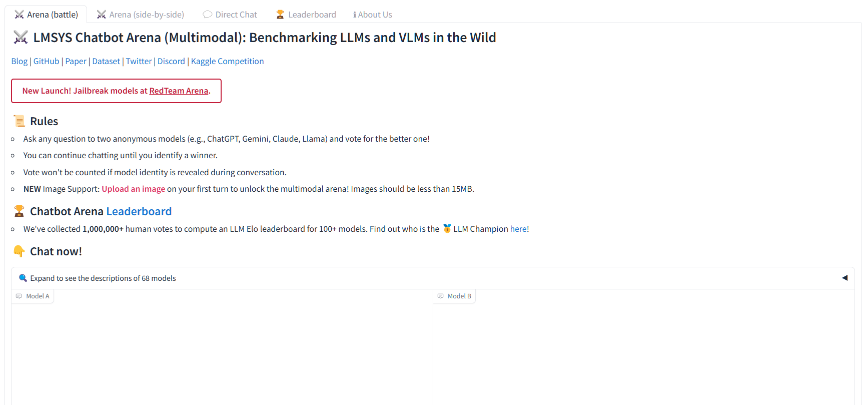Open the RedTeam Arena link

click(x=179, y=91)
